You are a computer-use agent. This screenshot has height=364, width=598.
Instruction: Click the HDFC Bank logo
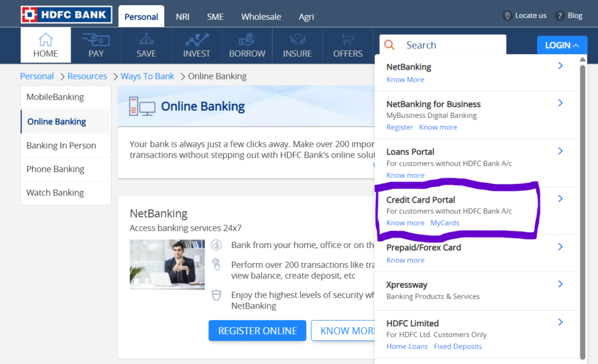tap(66, 15)
